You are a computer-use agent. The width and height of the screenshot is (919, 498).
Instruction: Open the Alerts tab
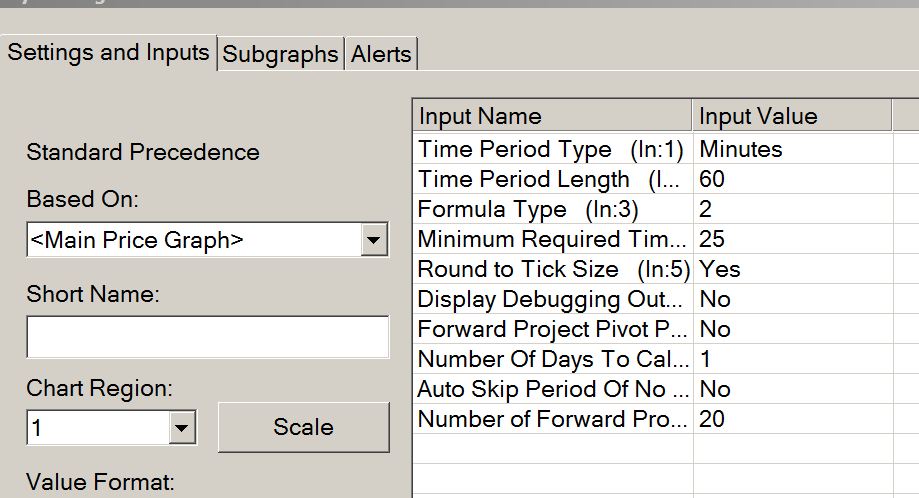coord(381,54)
